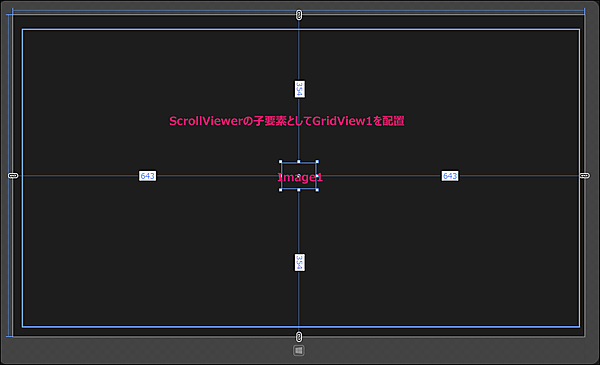Screen dimensions: 600x365
Task: Click the bottom-right resize handle of Image1
Action: [x=317, y=190]
